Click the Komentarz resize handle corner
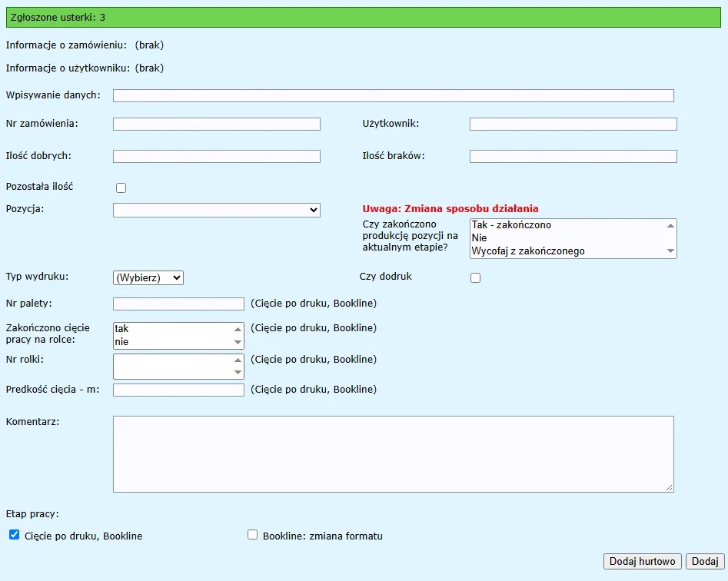Viewport: 728px width, 581px height. point(669,488)
